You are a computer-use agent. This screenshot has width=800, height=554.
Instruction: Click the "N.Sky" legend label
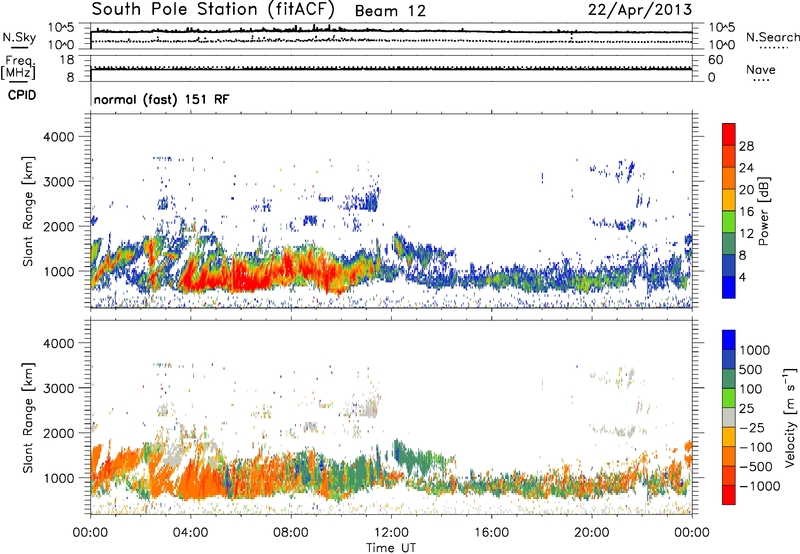coord(19,37)
